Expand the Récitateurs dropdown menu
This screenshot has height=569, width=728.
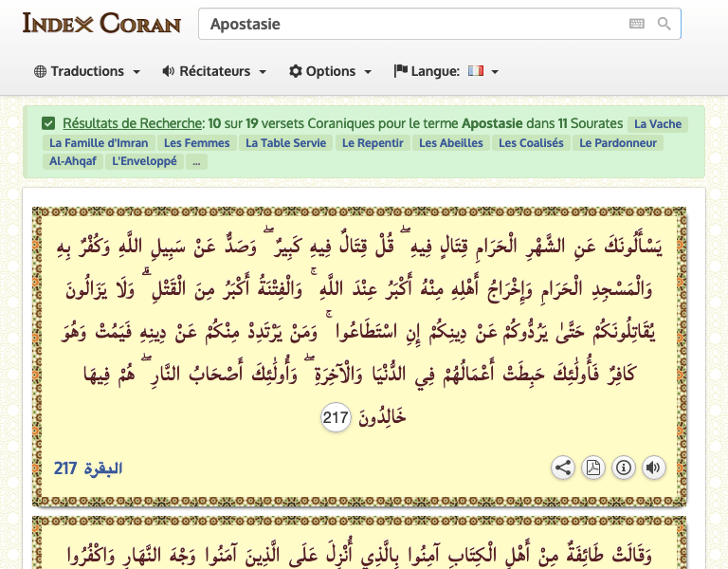(x=214, y=71)
